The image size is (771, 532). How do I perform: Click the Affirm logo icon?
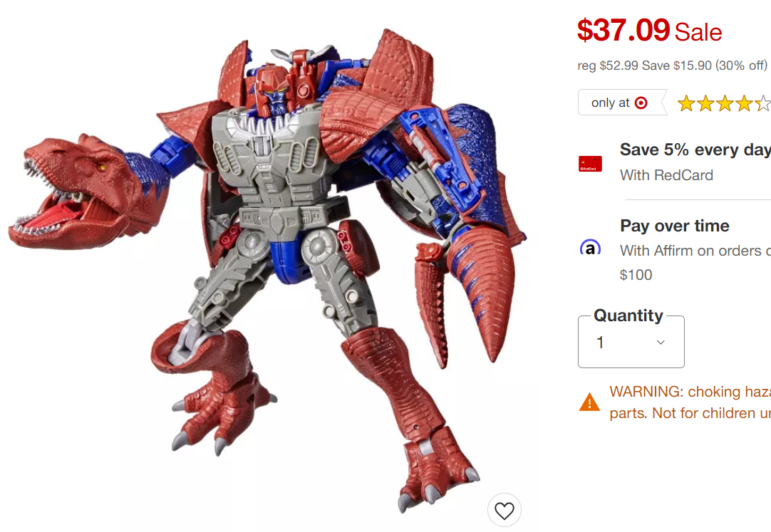pyautogui.click(x=590, y=247)
